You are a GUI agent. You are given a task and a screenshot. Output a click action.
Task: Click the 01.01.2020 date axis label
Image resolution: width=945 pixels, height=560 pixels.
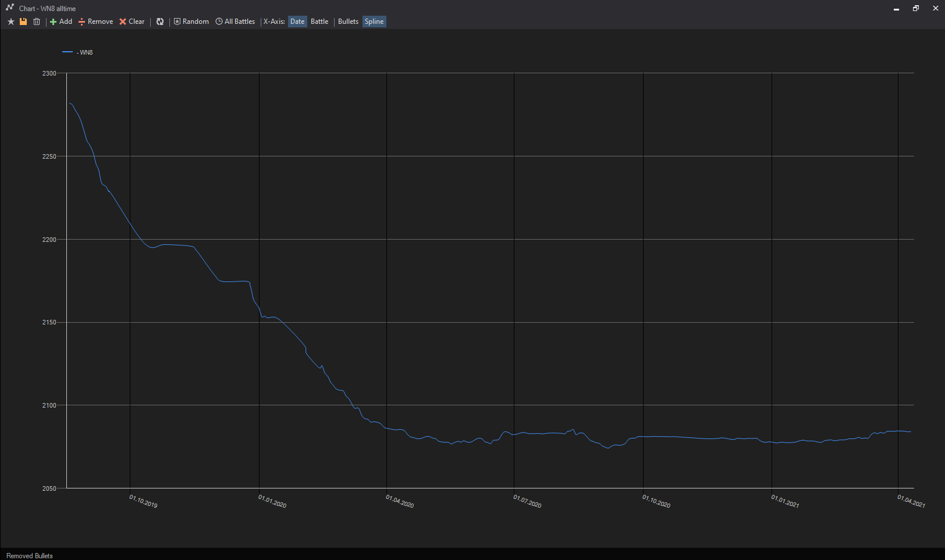click(x=272, y=501)
